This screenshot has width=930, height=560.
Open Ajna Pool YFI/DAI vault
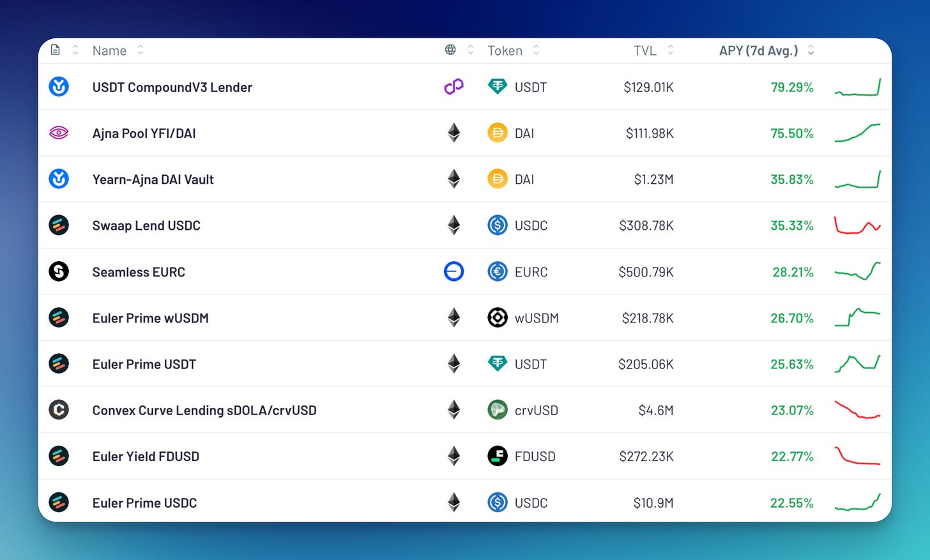144,133
